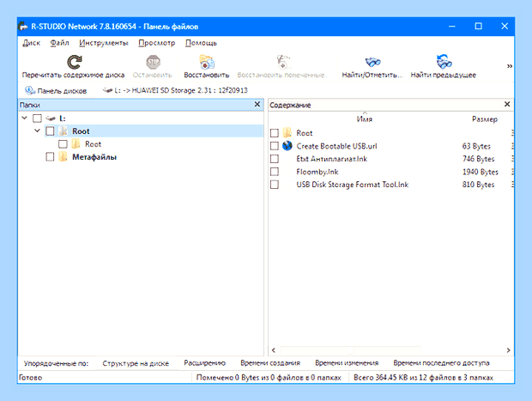The width and height of the screenshot is (532, 401).
Task: Open the Помощь menu
Action: point(201,43)
